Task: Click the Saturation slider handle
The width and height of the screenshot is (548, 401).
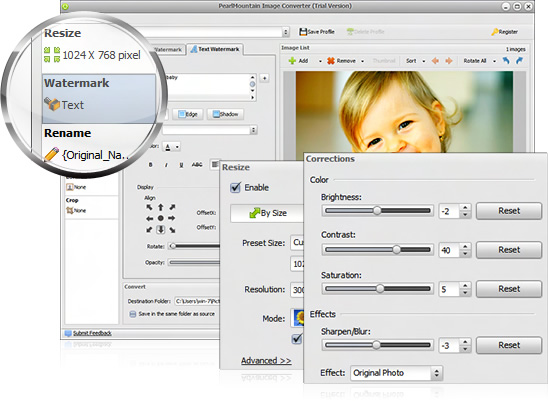Action: click(x=380, y=289)
